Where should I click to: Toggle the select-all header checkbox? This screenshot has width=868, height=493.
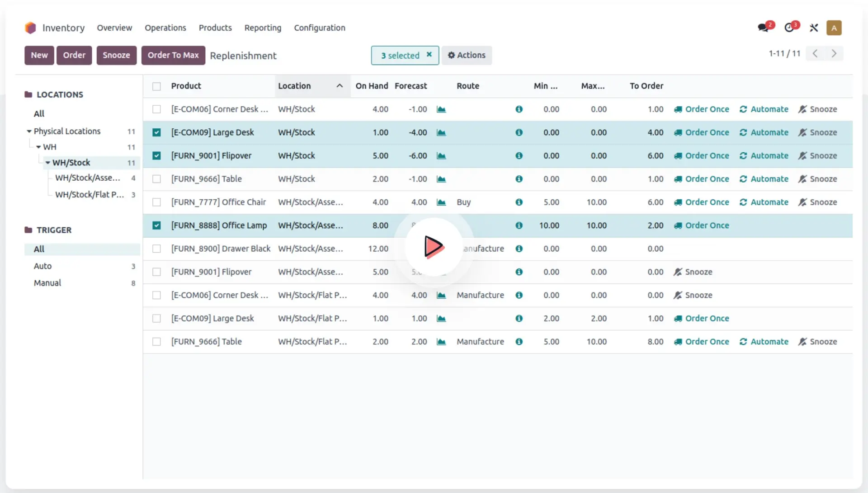156,86
